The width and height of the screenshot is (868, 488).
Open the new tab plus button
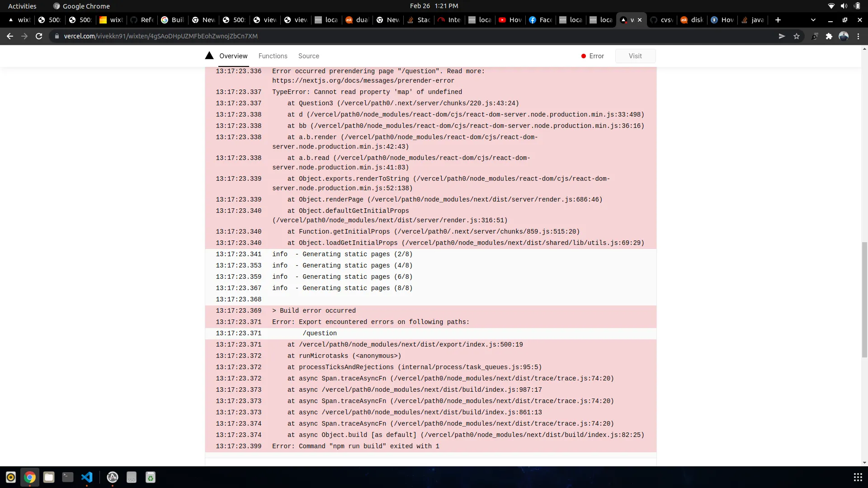(x=778, y=20)
